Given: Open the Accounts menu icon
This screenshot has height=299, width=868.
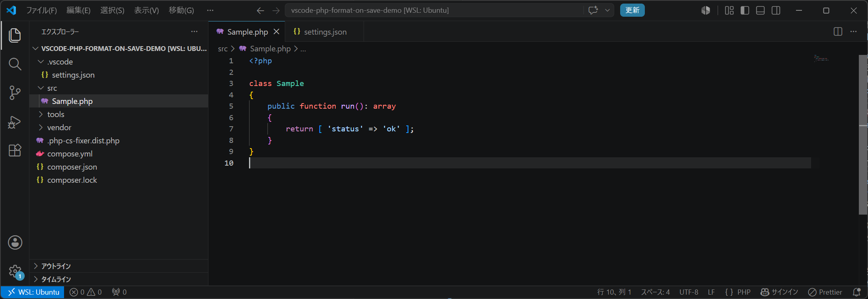Looking at the screenshot, I should [x=15, y=242].
